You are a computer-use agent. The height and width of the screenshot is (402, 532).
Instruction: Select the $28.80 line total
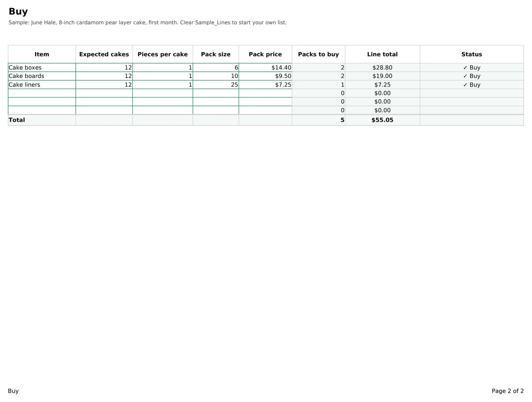382,68
